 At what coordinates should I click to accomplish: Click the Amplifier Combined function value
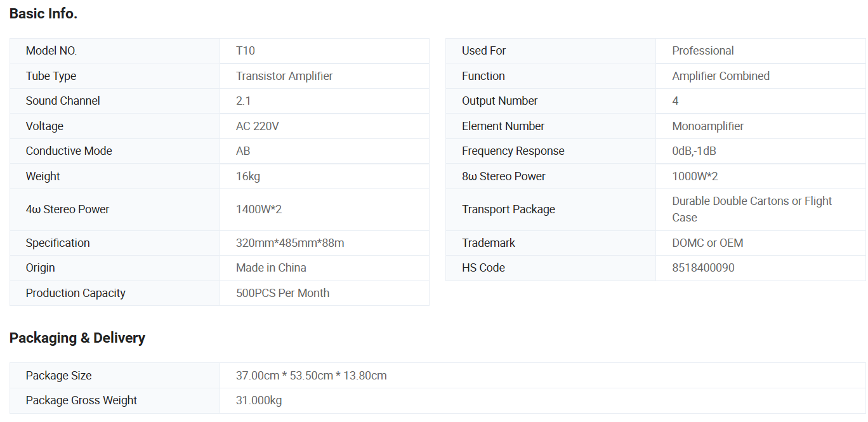(720, 76)
